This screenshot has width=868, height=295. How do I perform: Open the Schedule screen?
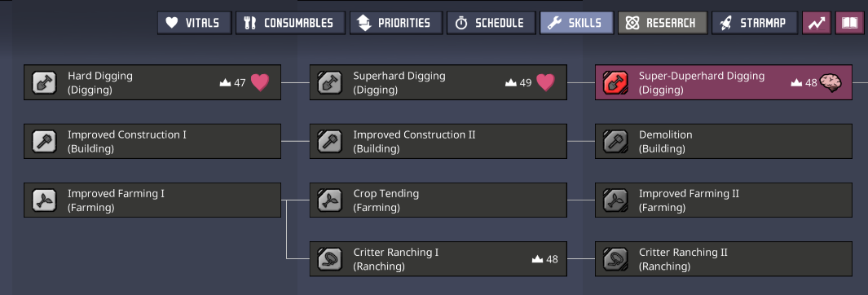tap(491, 23)
